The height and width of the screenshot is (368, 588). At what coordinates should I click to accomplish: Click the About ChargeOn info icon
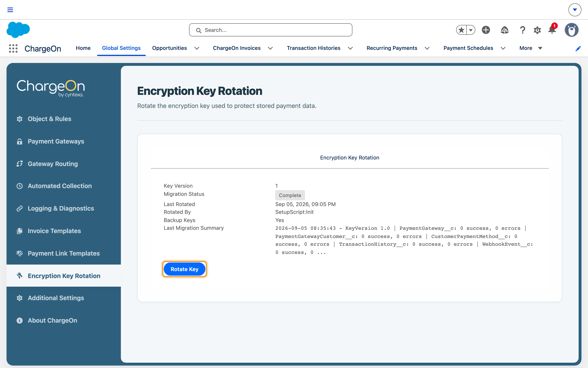point(20,320)
